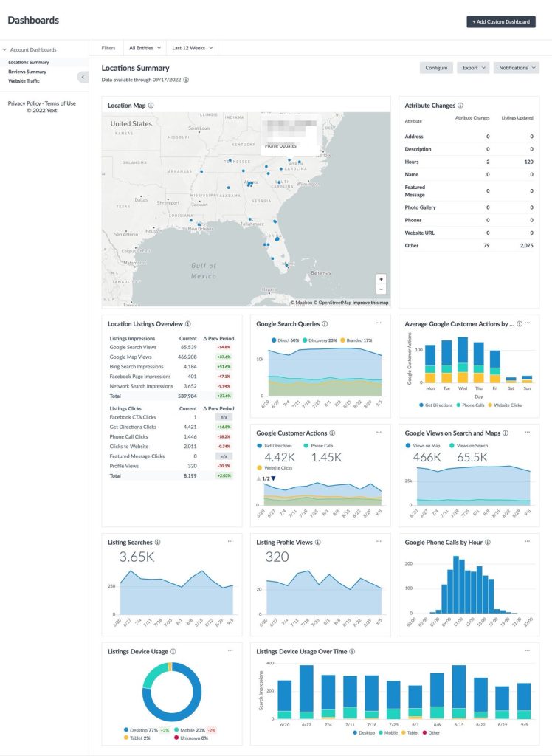The width and height of the screenshot is (552, 756).
Task: Open info icon beside Location Map title
Action: (x=151, y=106)
